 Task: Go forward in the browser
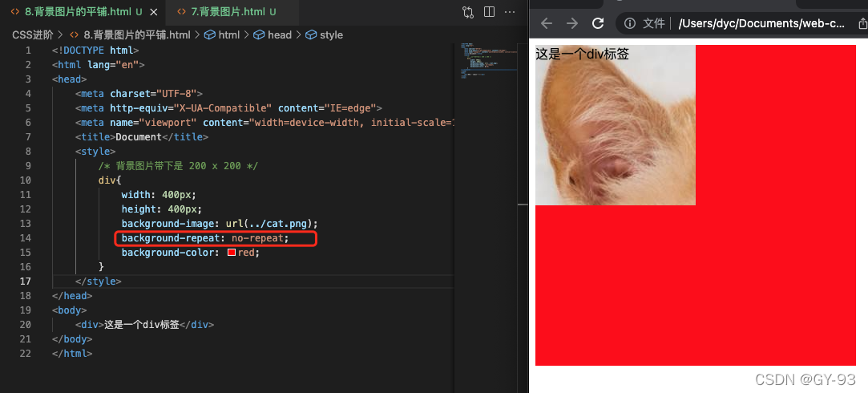[571, 23]
